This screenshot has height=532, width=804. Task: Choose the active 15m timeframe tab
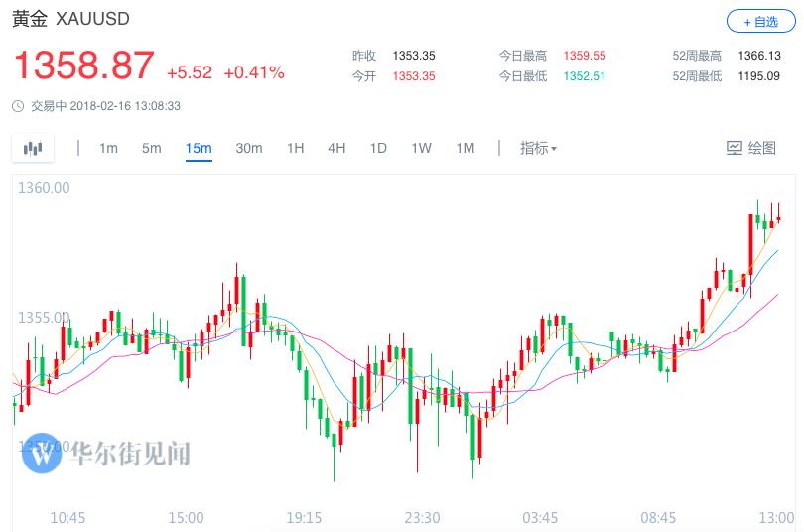199,148
